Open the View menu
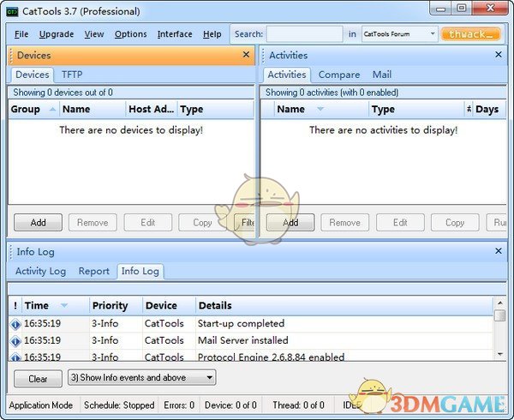This screenshot has width=514, height=420. coord(94,34)
